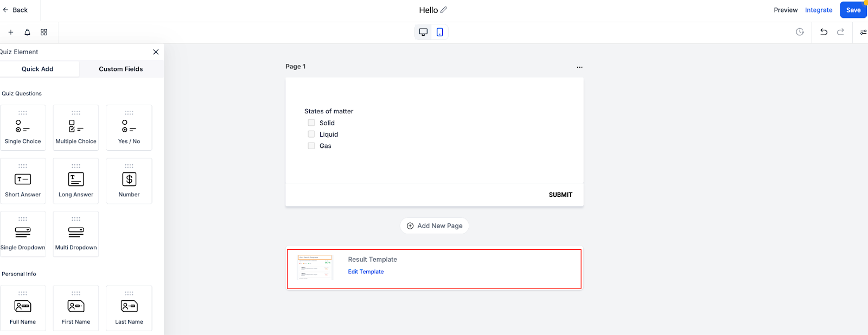Open version history clock icon

point(800,32)
